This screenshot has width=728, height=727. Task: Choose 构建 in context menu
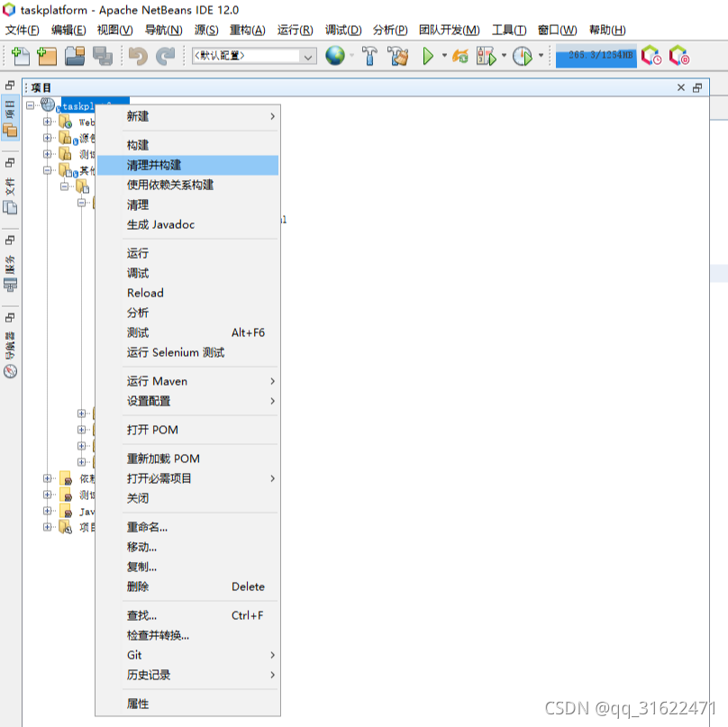click(187, 145)
